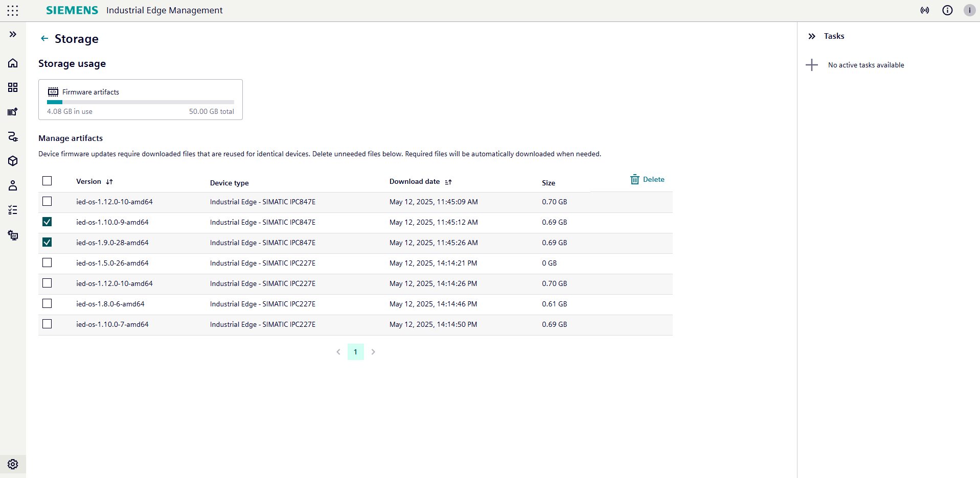Viewport: 980px width, 478px height.
Task: Check the ied-os-1.10.0-7-amd64 checkbox
Action: pyautogui.click(x=47, y=324)
